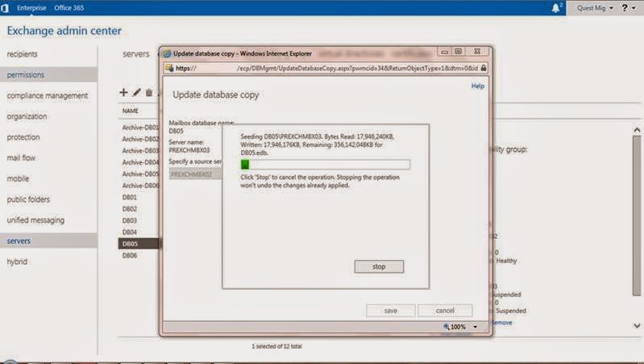Viewport: 644px width, 364px height.
Task: Open organization section
Action: [x=27, y=116]
